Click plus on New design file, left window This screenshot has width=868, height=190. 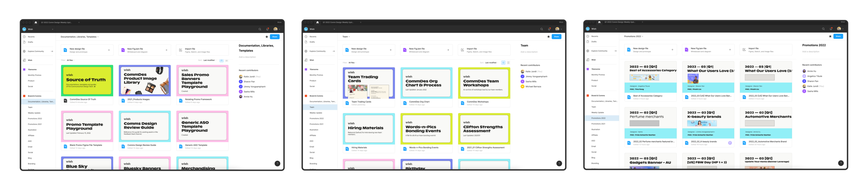109,50
